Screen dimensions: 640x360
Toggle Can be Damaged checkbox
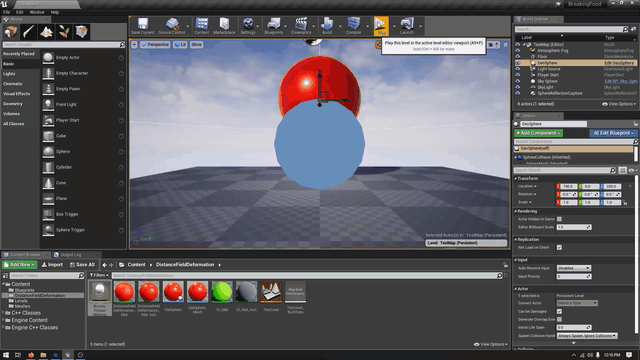point(559,311)
